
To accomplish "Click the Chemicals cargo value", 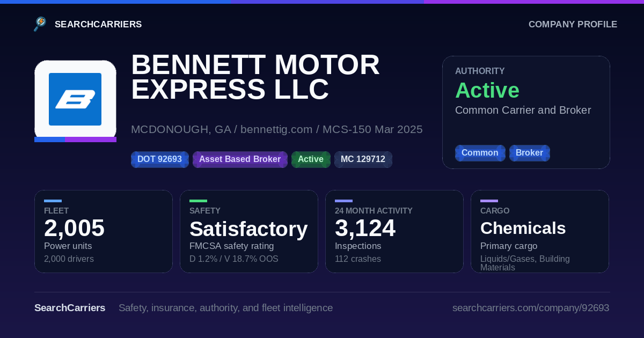I will click(523, 229).
